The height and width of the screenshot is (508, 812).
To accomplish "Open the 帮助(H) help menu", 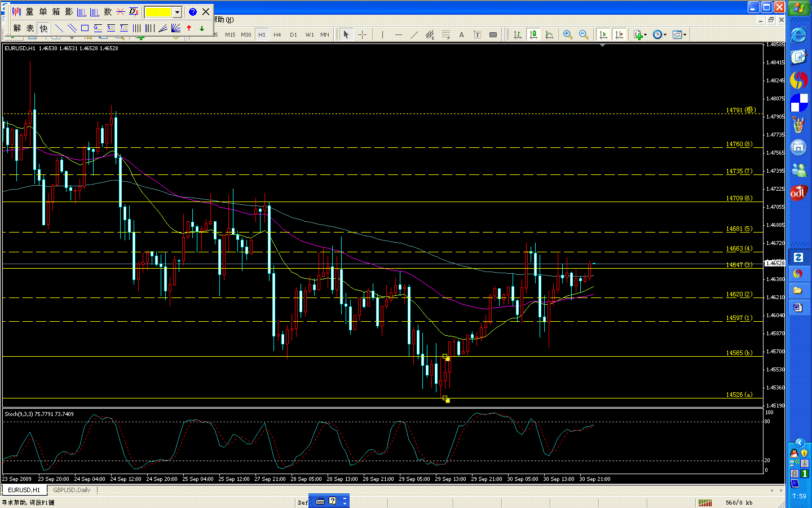I will [x=224, y=20].
